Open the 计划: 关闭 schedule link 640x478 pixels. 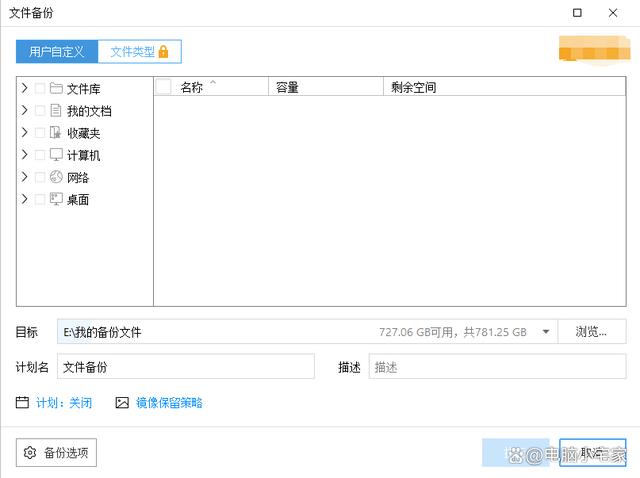pos(64,403)
